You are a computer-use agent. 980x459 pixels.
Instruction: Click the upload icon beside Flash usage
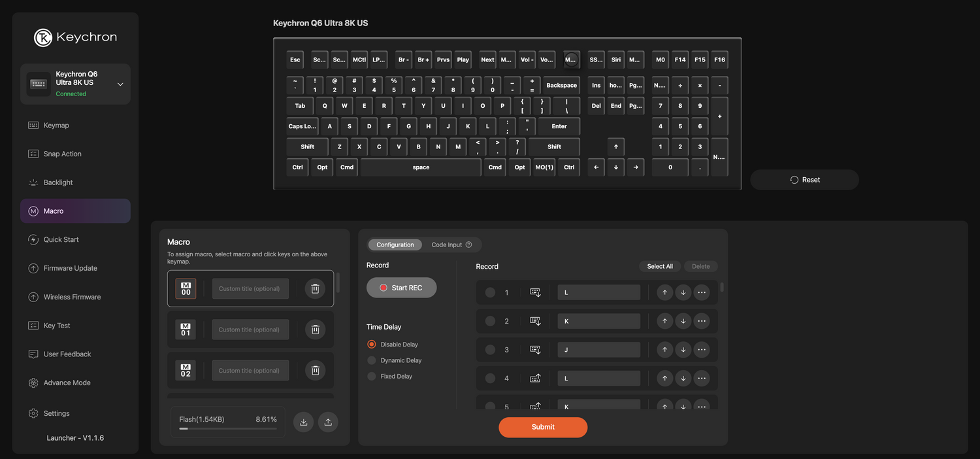pos(328,422)
